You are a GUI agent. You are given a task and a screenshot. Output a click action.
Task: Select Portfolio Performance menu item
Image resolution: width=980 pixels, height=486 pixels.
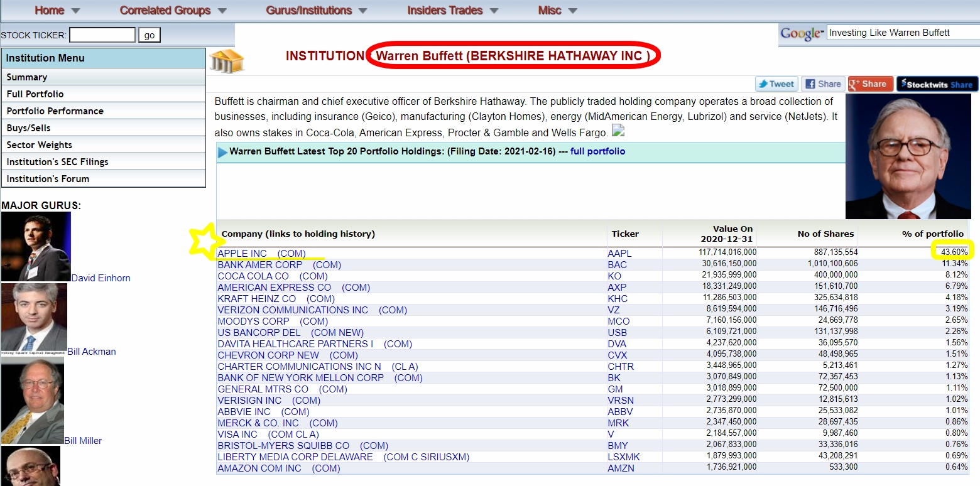point(104,111)
